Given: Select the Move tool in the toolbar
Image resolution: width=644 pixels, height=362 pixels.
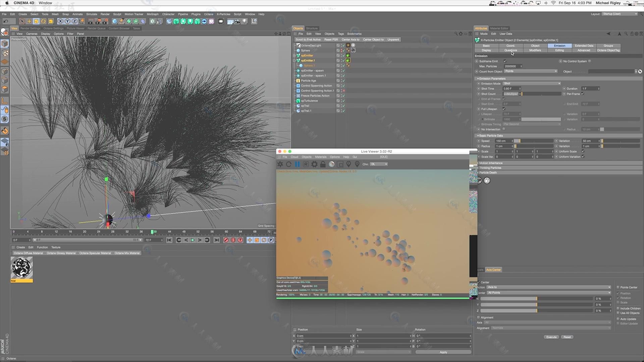Looking at the screenshot, I should point(29,21).
